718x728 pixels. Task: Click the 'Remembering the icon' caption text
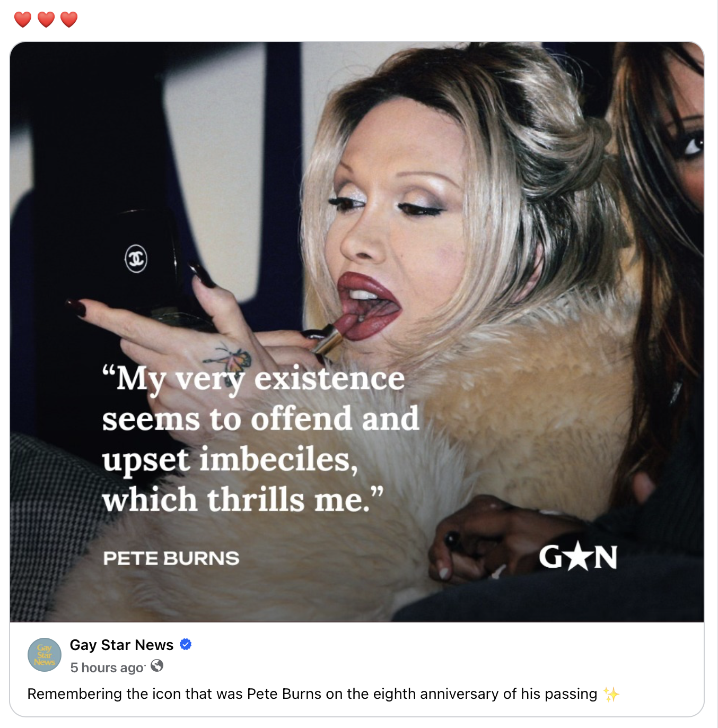(312, 694)
